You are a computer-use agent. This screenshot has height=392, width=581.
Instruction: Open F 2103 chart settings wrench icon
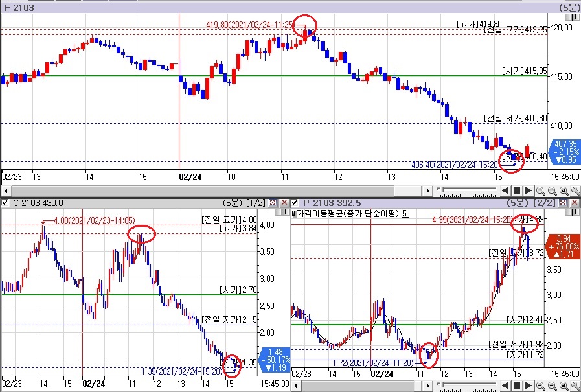coord(575,190)
